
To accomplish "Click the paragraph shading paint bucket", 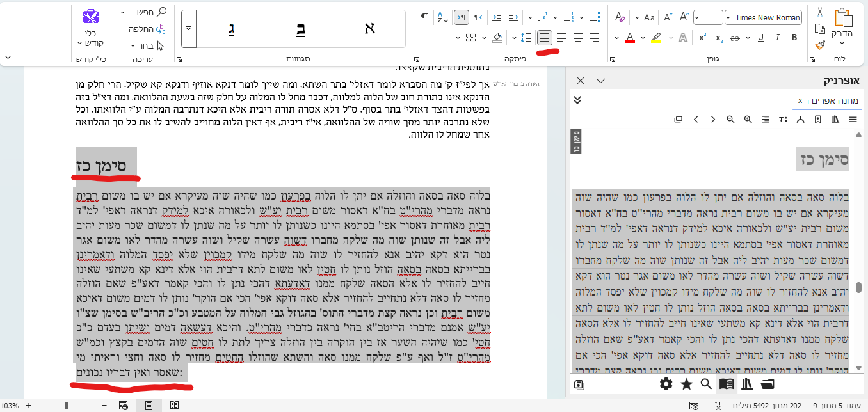I will (x=497, y=38).
